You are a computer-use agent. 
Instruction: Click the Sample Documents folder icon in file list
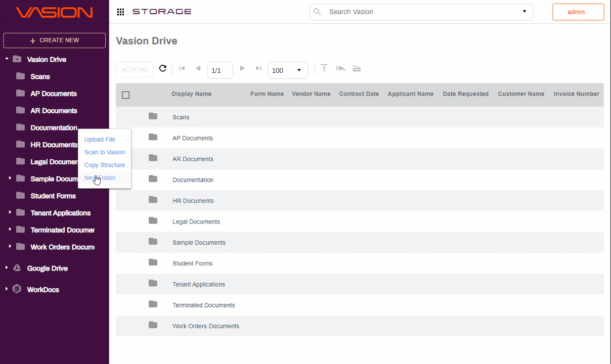pyautogui.click(x=153, y=242)
